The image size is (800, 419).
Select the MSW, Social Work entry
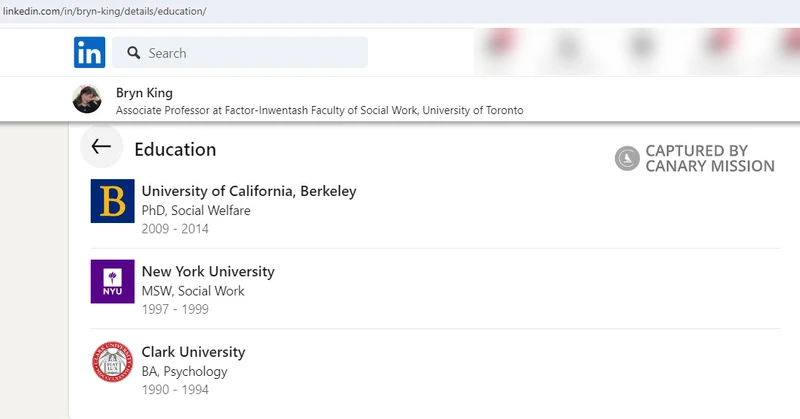click(193, 291)
